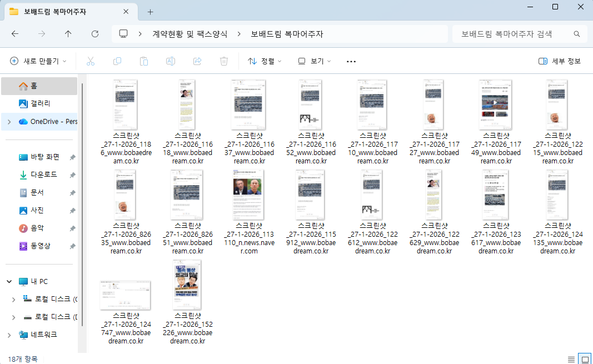Image resolution: width=593 pixels, height=364 pixels.
Task: Switch to large thumbnails view layout
Action: [585, 358]
